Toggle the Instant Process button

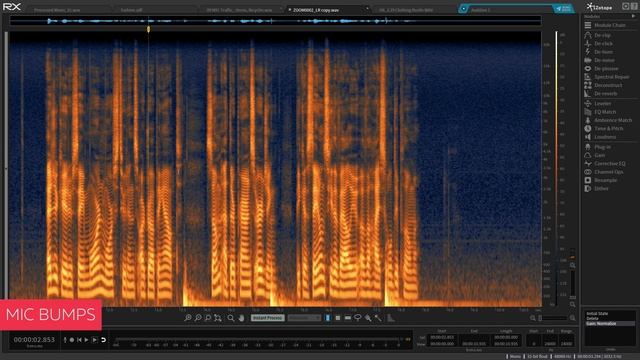click(267, 318)
